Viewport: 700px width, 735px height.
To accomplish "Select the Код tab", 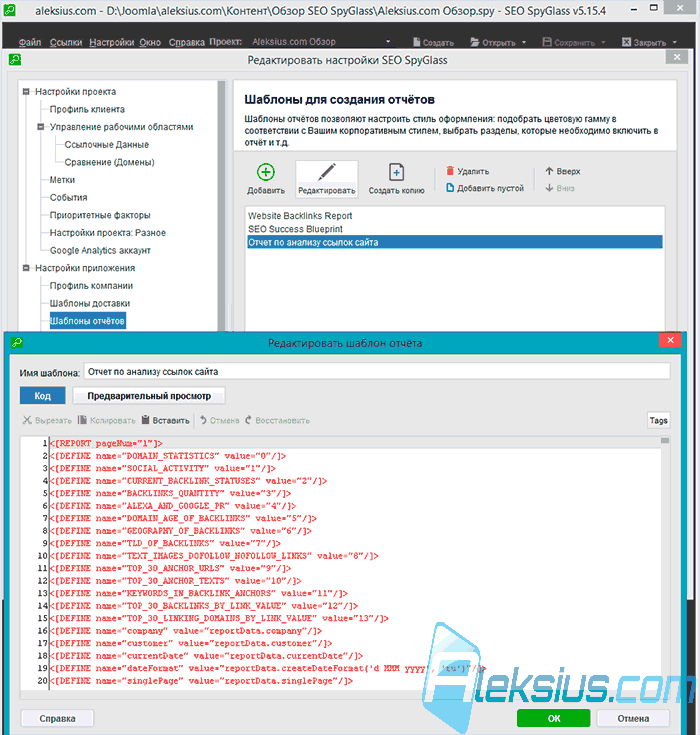I will click(x=42, y=396).
